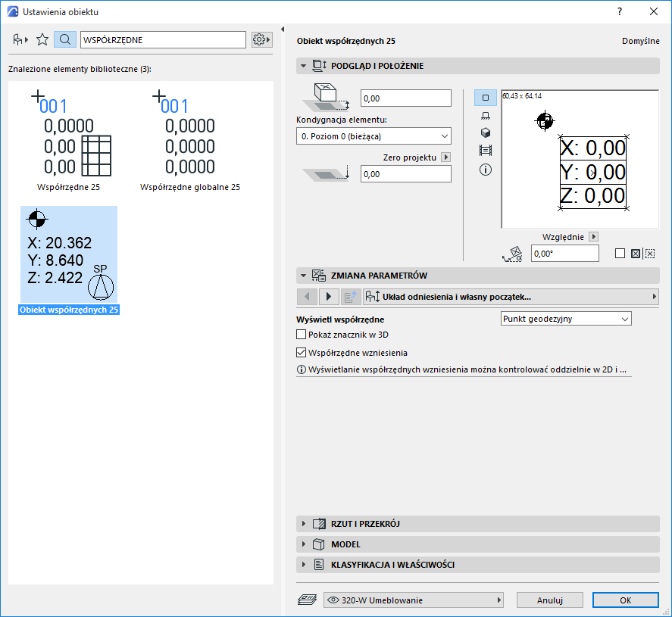Open Względnie rotation reference arrow
This screenshot has height=617, width=672.
593,236
